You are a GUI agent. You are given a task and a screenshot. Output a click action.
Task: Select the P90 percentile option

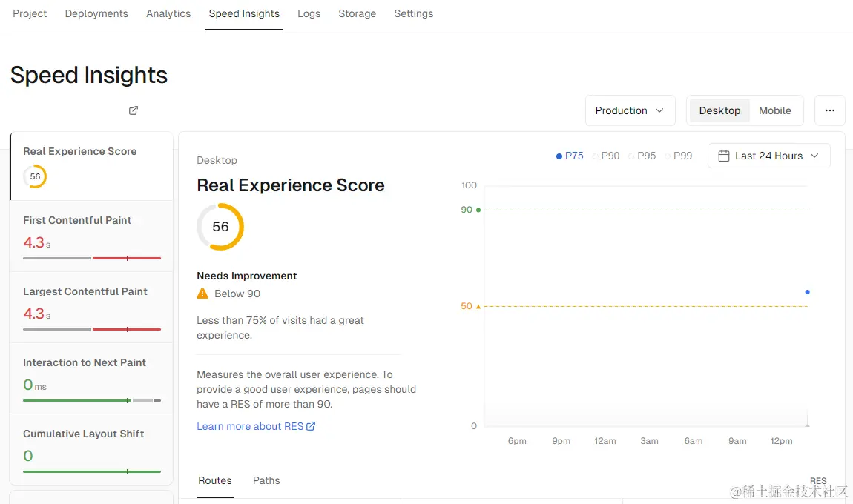[x=605, y=156]
